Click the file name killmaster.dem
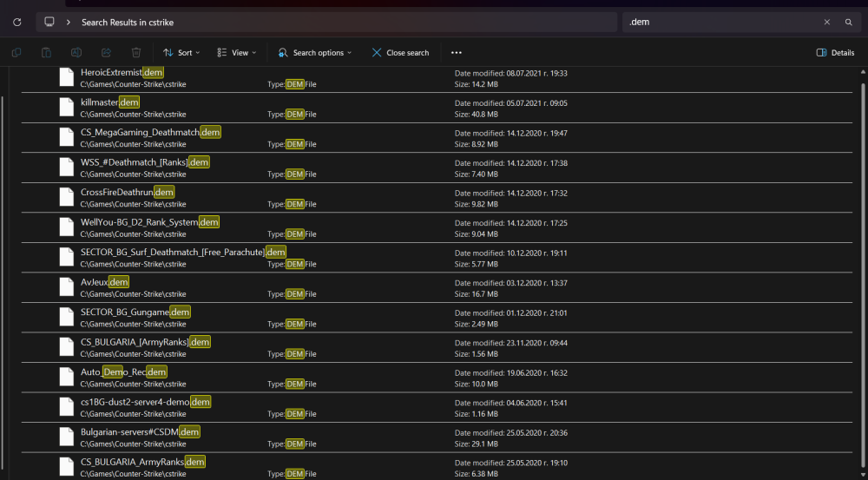868x480 pixels. (109, 102)
